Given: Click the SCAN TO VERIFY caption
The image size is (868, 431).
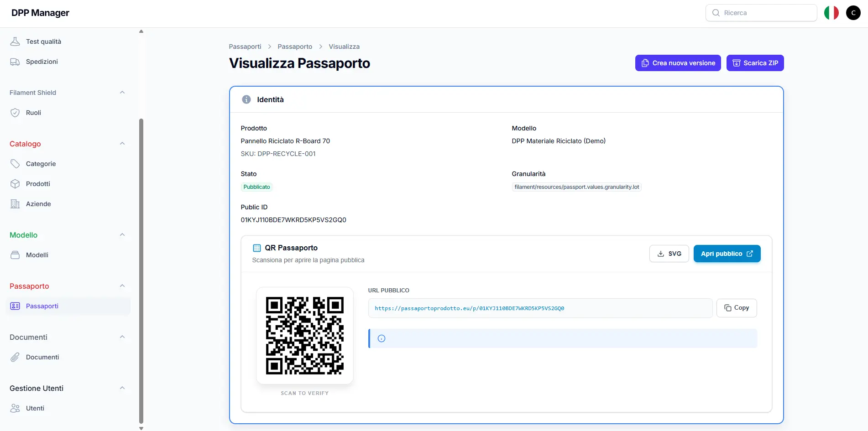Looking at the screenshot, I should [305, 393].
